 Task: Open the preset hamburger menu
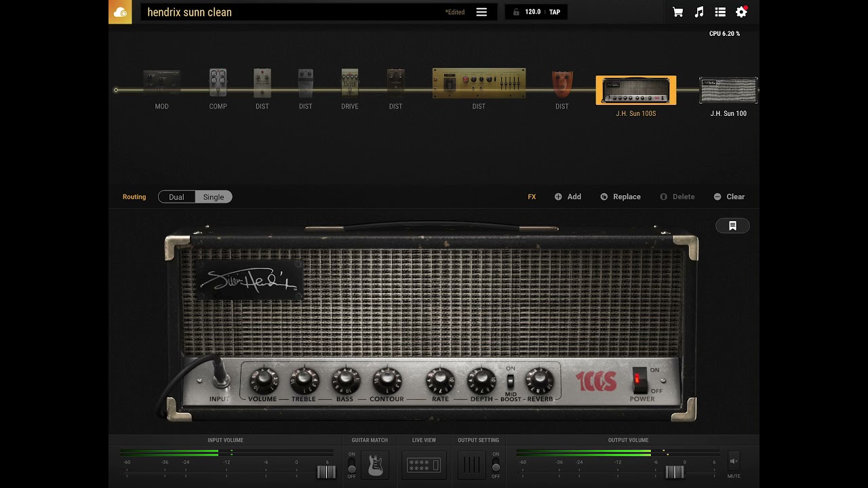[481, 12]
